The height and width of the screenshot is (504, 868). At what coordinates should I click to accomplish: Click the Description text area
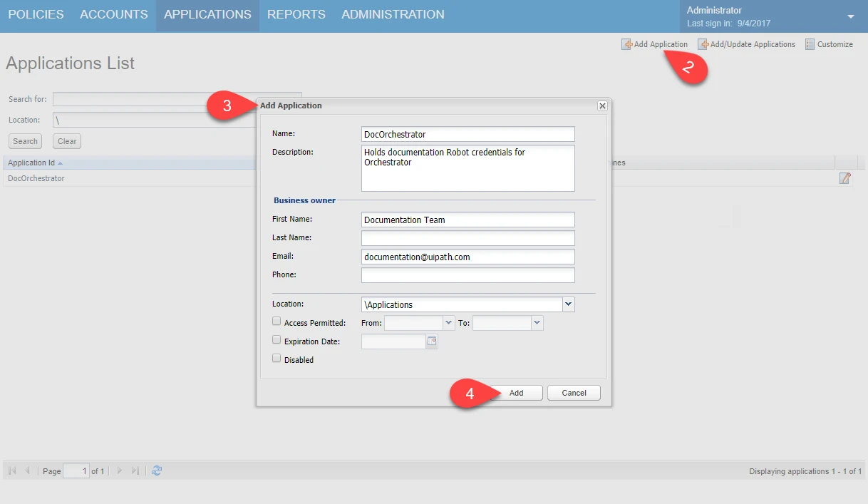(467, 168)
